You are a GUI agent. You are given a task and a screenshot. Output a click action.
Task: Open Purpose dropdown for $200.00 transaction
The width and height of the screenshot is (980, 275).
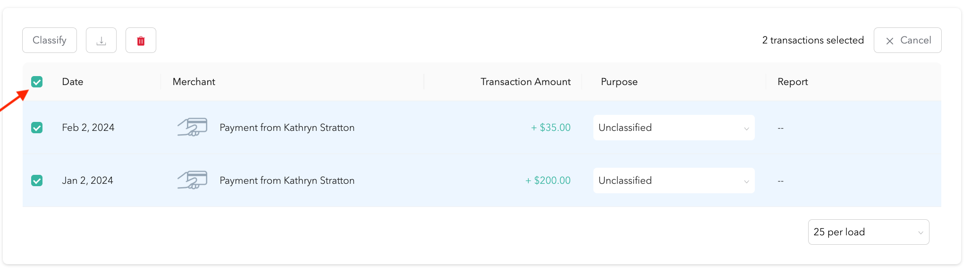pyautogui.click(x=674, y=180)
